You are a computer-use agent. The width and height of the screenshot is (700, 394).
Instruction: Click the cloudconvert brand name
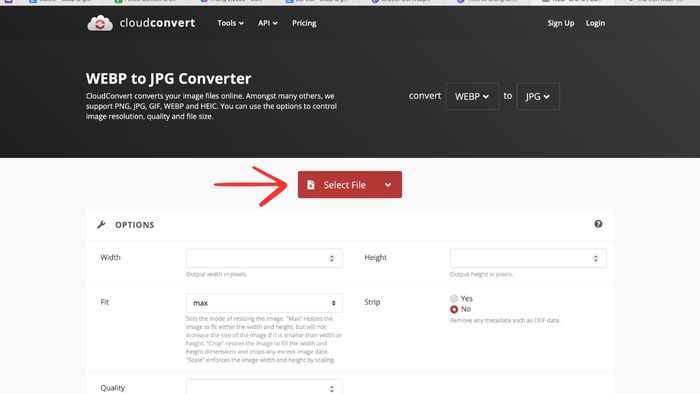point(157,23)
